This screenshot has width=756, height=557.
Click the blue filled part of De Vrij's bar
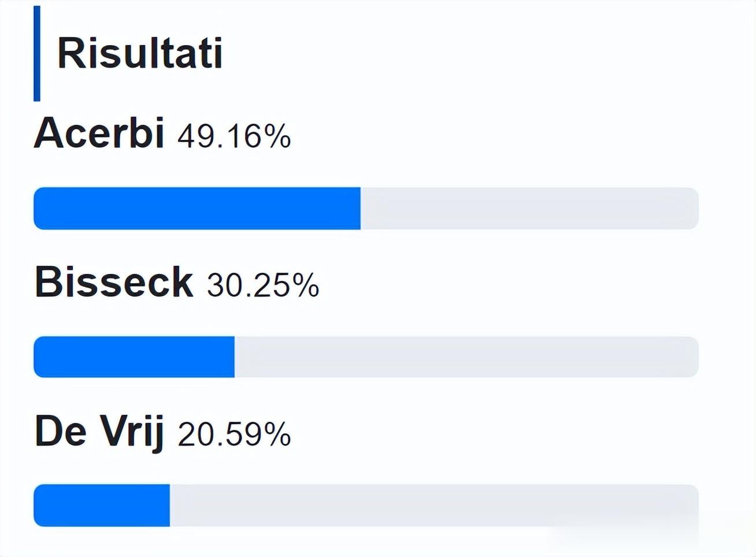102,506
